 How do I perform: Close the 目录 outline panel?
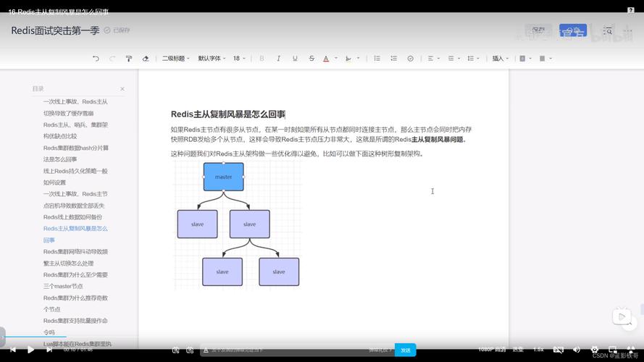(x=122, y=89)
